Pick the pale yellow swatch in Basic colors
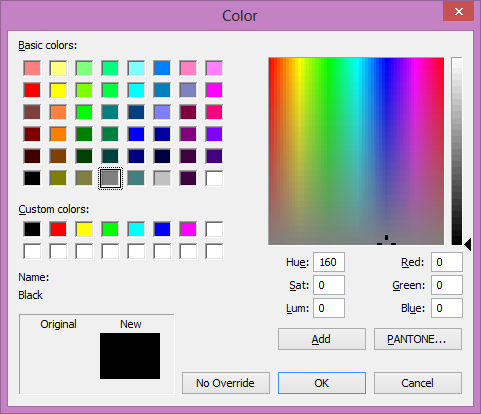The width and height of the screenshot is (481, 414). [x=58, y=68]
